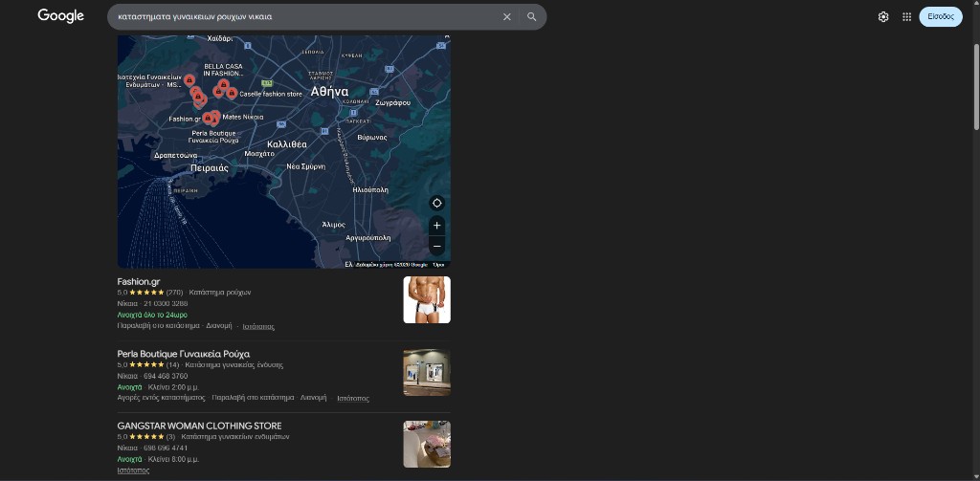The width and height of the screenshot is (980, 481).
Task: Click the Πειραιάς label on map
Action: coord(210,168)
